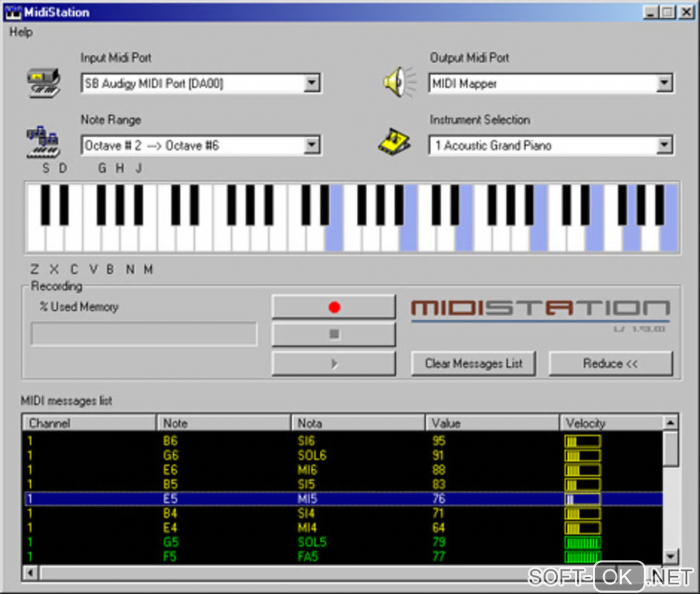Image resolution: width=700 pixels, height=594 pixels.
Task: Stop recording with the square stop button
Action: (334, 334)
